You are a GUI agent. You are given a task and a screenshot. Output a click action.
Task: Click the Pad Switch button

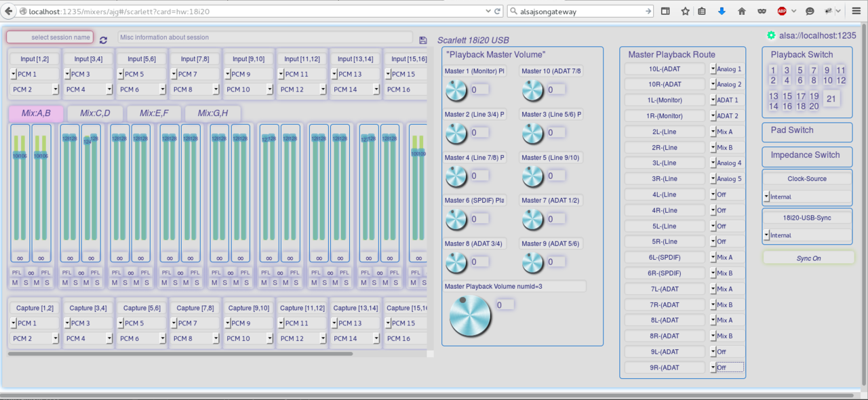(807, 132)
